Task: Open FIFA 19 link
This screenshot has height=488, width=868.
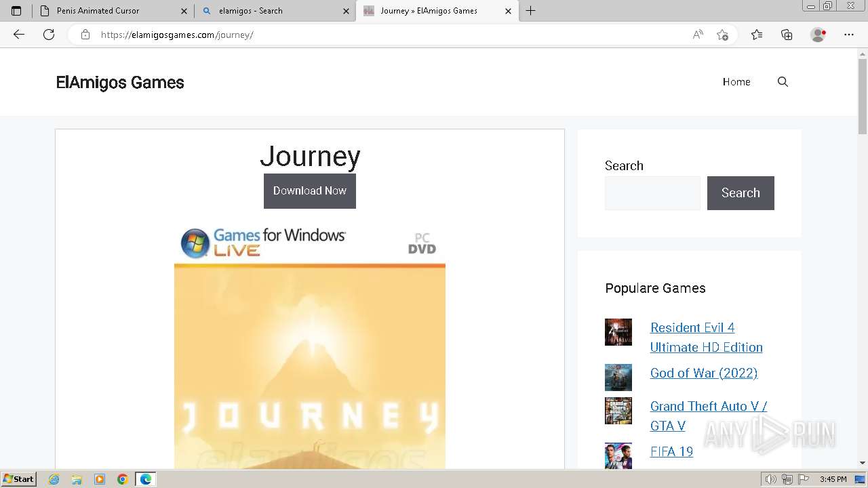Action: (671, 451)
